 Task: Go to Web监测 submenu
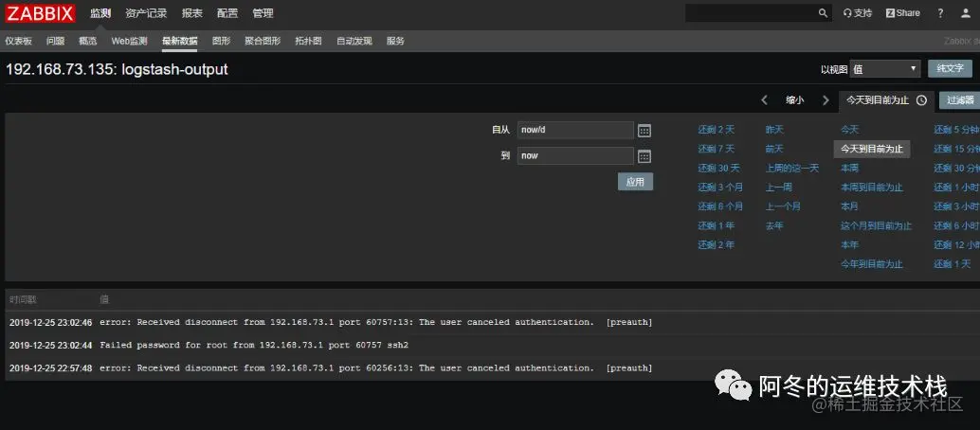pos(130,42)
